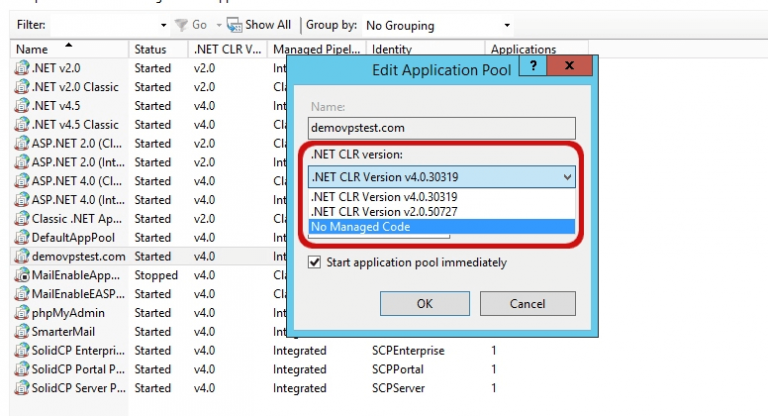
Task: Click the SCPServer identity cell
Action: (398, 388)
